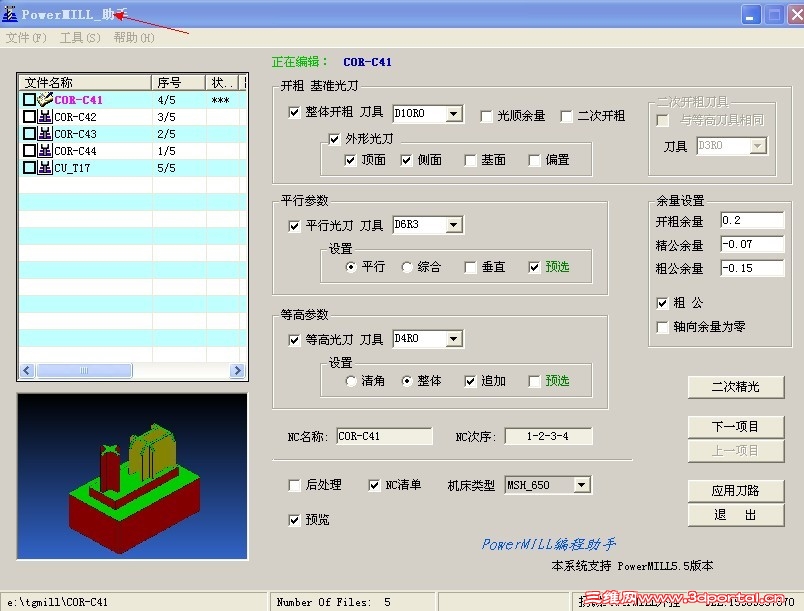The height and width of the screenshot is (611, 804).
Task: Tick the checkbox for the COR-C43 row
Action: [30, 133]
